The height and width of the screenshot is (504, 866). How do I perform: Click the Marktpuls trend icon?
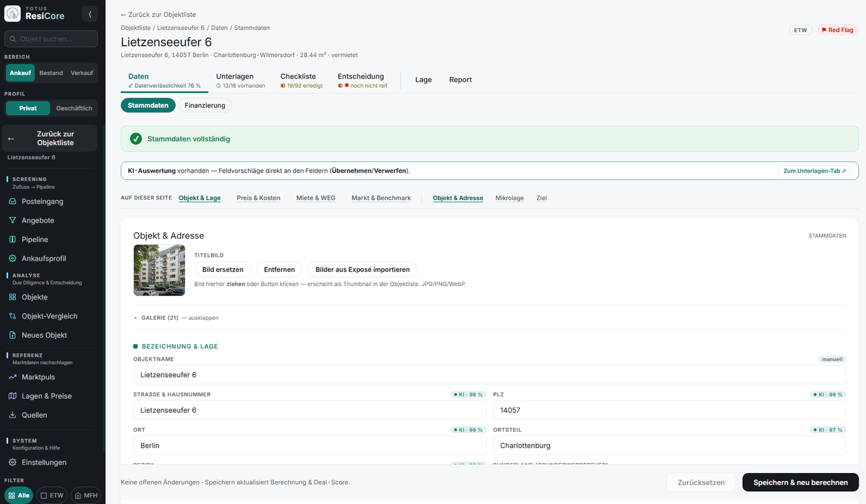(12, 377)
